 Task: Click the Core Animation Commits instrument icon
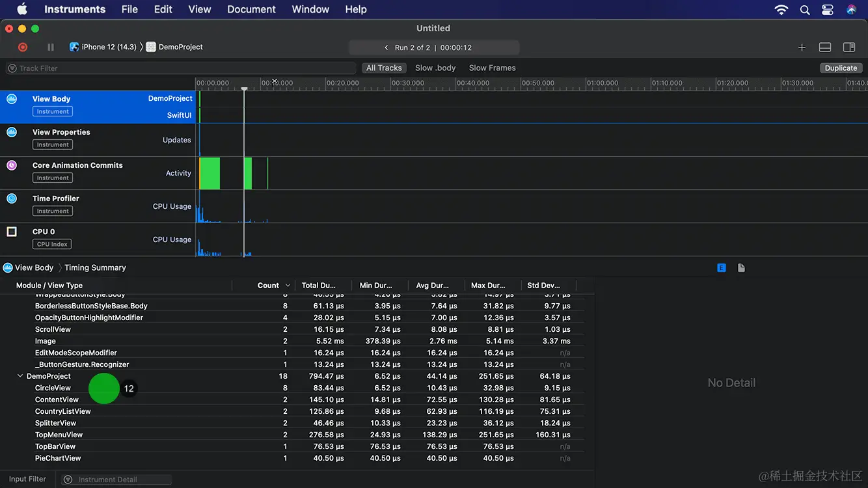pos(12,165)
